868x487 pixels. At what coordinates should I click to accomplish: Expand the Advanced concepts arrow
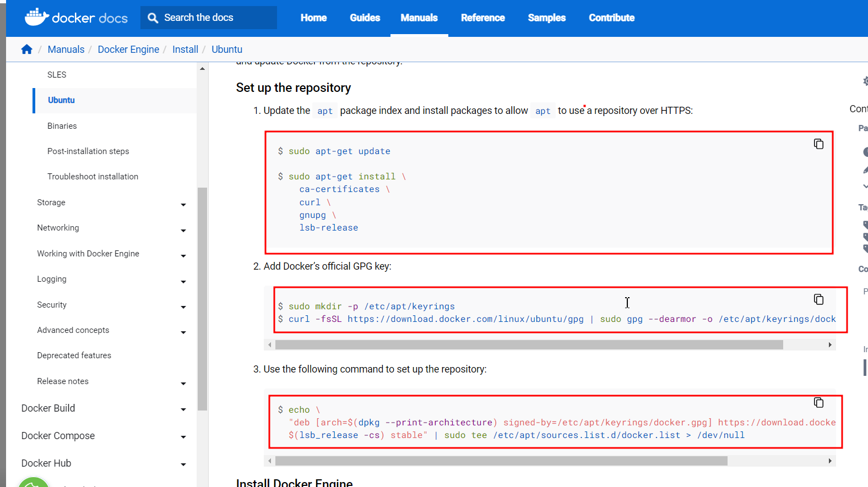click(x=183, y=333)
